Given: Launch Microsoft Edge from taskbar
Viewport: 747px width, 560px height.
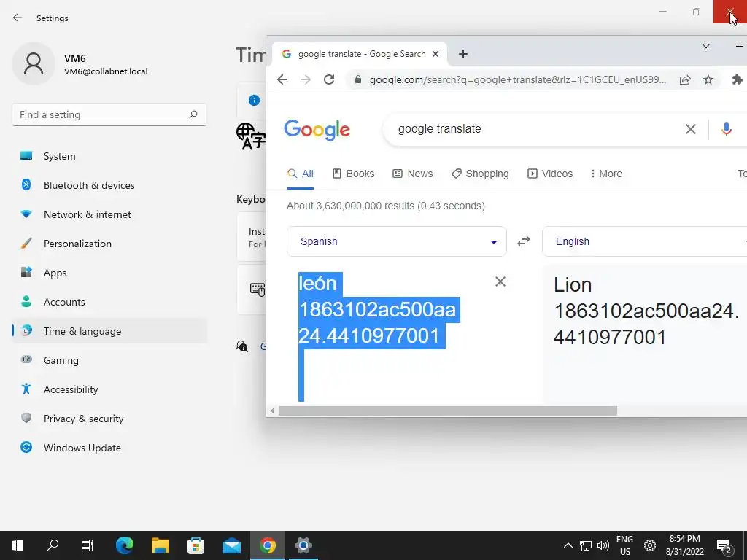Looking at the screenshot, I should (x=125, y=545).
